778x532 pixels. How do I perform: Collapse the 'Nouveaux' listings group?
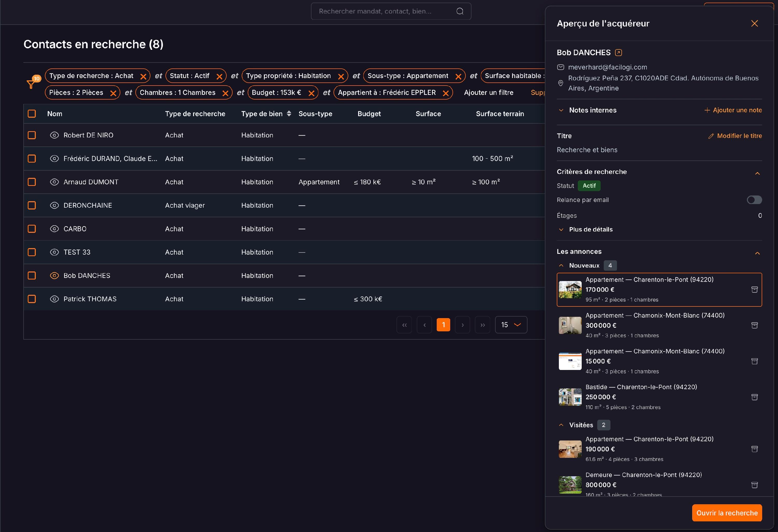coord(561,265)
